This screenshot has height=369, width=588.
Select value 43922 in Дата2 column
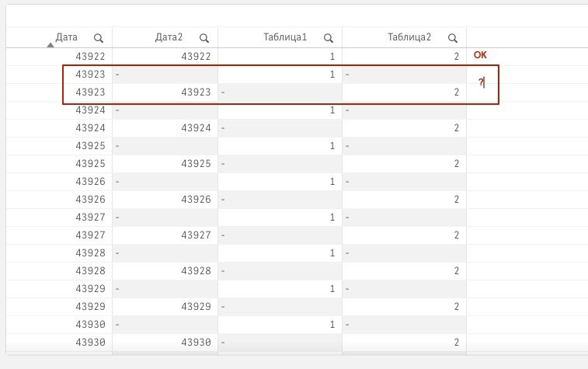pos(196,57)
